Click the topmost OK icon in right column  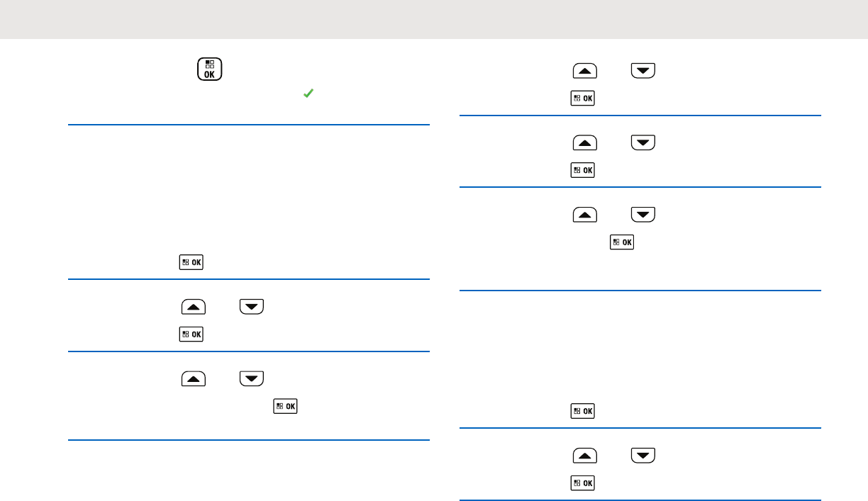(x=583, y=98)
